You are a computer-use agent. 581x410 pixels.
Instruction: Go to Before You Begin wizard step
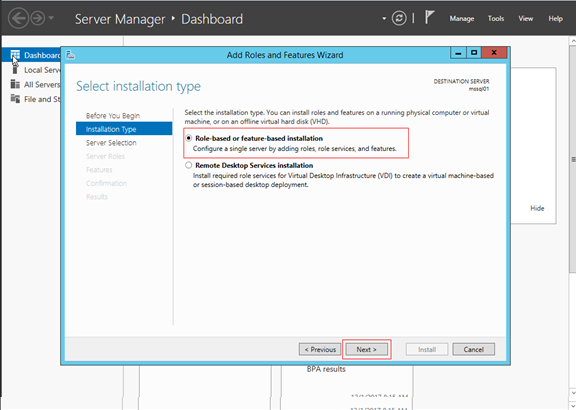pyautogui.click(x=113, y=116)
